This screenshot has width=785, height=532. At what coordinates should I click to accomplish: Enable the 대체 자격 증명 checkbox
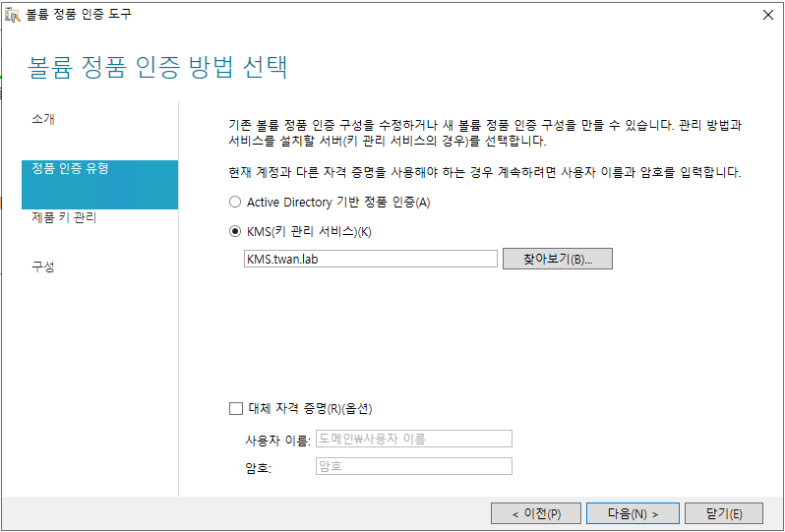pos(236,409)
